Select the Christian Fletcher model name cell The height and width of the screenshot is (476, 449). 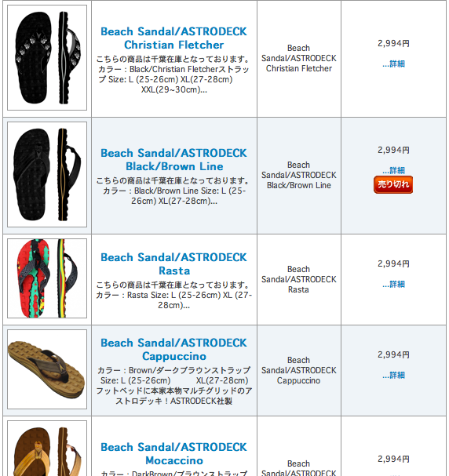tap(299, 58)
